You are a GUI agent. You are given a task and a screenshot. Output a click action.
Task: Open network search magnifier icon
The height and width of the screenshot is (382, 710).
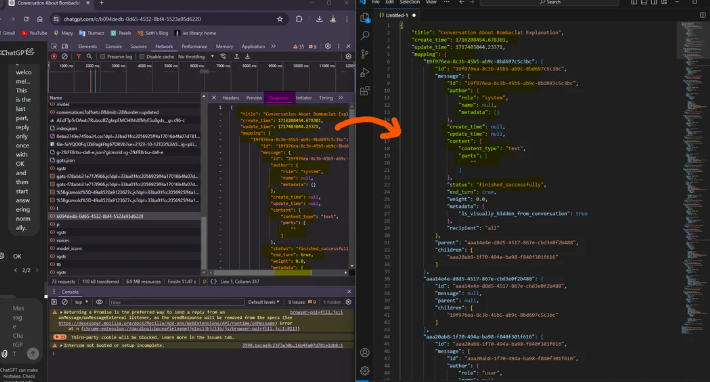[89, 57]
